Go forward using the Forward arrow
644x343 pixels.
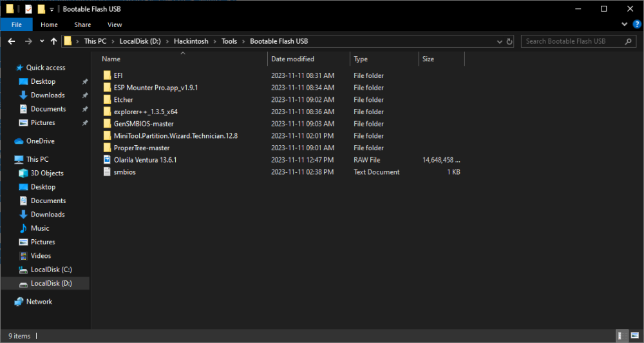pos(28,41)
